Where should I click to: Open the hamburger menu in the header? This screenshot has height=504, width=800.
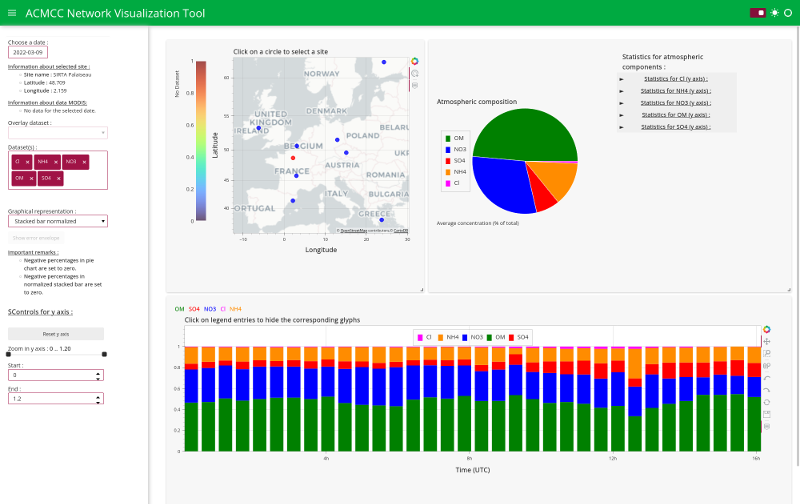coord(12,13)
